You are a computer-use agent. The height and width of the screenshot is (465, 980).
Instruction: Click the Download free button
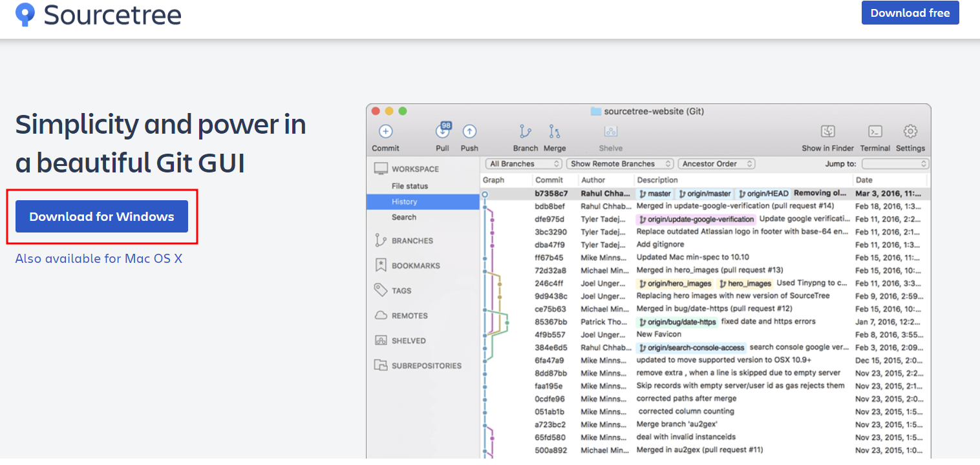pos(910,13)
